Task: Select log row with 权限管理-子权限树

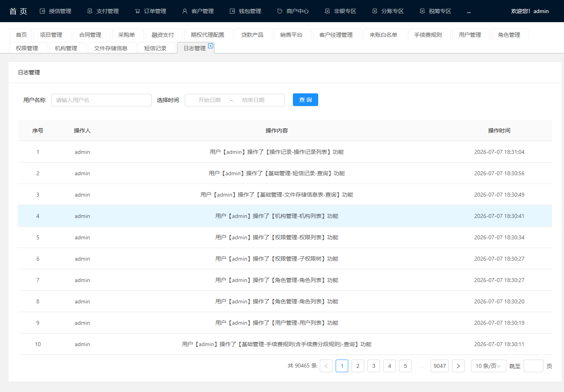Action: (285, 259)
